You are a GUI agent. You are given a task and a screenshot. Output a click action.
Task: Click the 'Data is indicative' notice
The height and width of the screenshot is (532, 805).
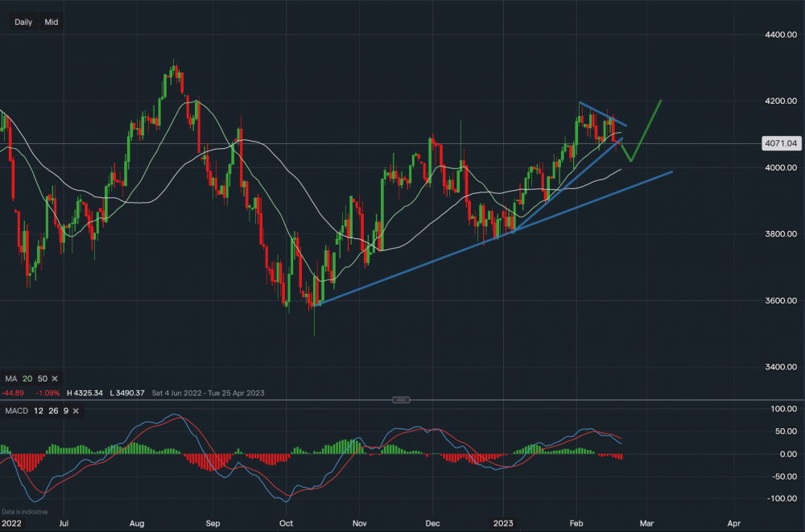coord(24,512)
